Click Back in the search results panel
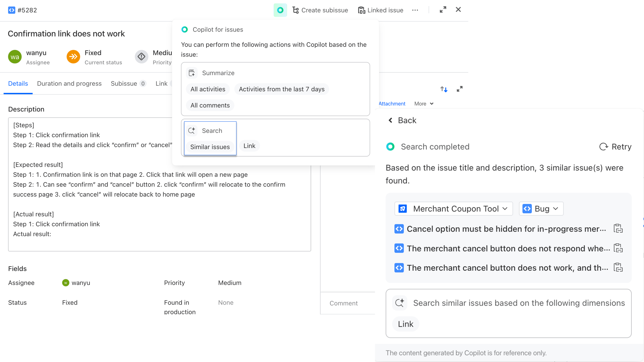 click(x=401, y=120)
